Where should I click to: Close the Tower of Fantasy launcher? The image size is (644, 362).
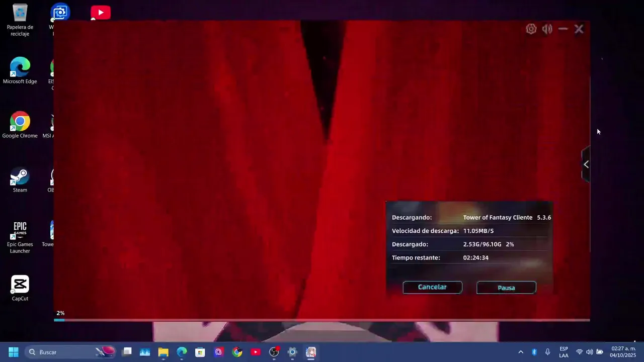[x=579, y=29]
